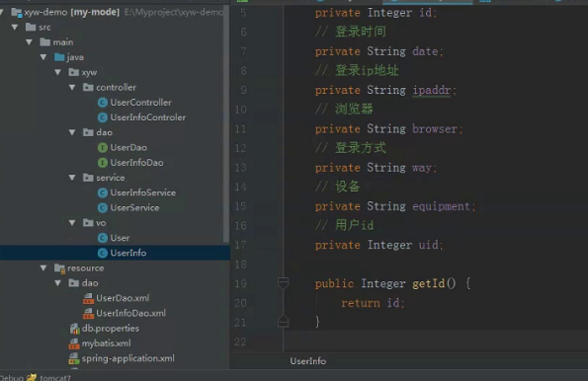Click the project tree vertical scrollbar

click(226, 123)
